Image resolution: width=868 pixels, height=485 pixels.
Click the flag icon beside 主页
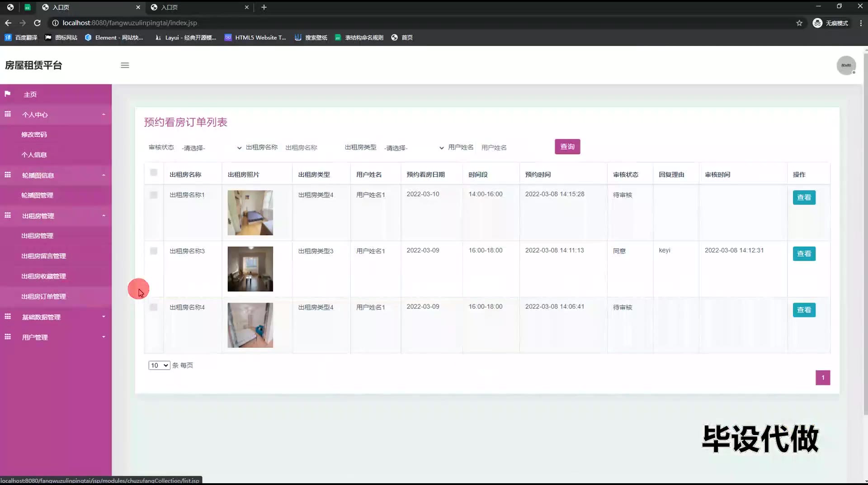(8, 94)
